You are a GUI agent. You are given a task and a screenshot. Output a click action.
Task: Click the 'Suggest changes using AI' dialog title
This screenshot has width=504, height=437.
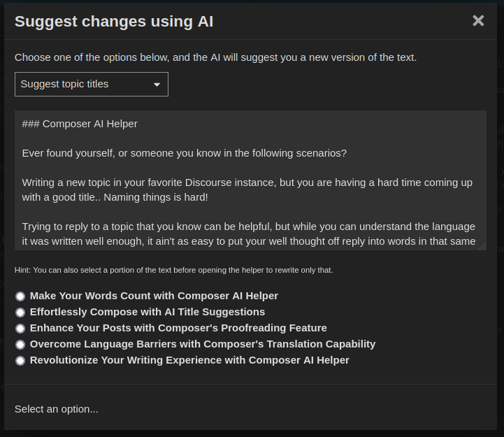114,22
